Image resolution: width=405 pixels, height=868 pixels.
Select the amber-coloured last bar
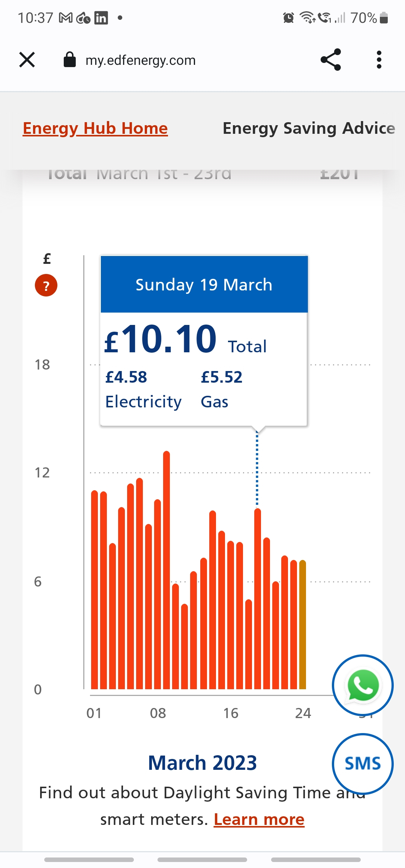[x=303, y=624]
